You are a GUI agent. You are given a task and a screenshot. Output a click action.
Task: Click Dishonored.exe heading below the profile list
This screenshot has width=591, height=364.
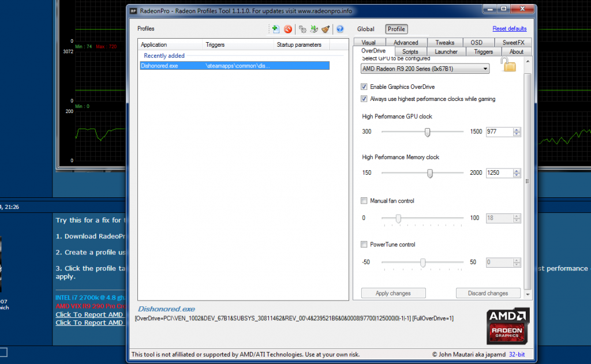pyautogui.click(x=166, y=309)
